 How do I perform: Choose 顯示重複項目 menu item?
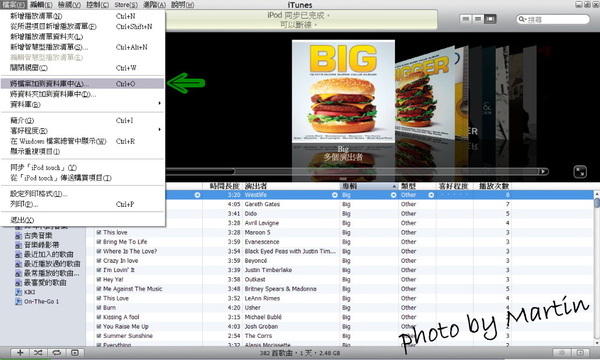click(82, 151)
